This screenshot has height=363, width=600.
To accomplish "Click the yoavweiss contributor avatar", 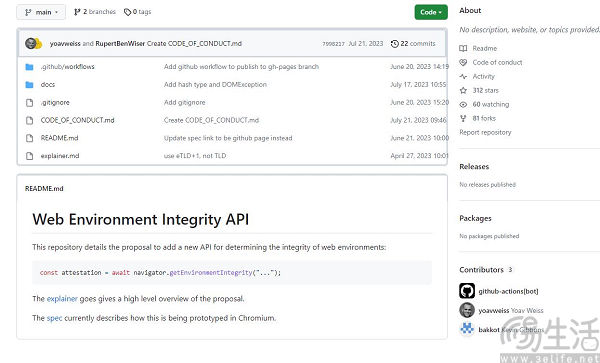I will 467,310.
